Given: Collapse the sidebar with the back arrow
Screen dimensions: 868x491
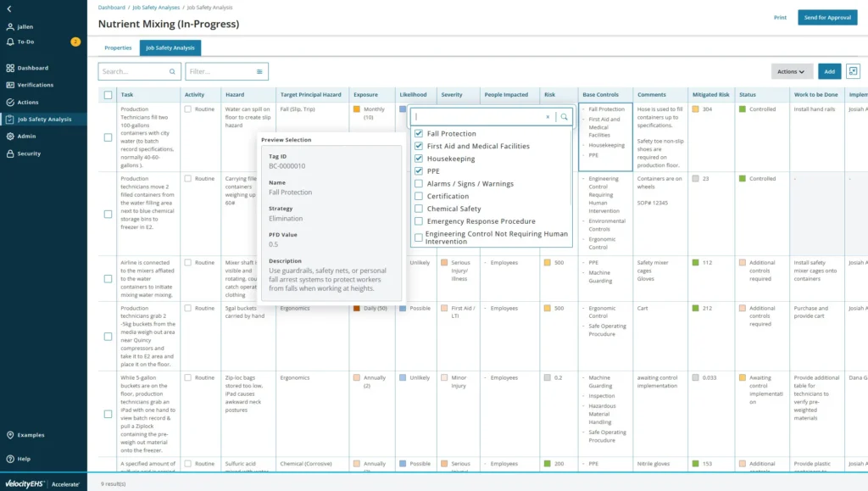Looking at the screenshot, I should pos(9,8).
